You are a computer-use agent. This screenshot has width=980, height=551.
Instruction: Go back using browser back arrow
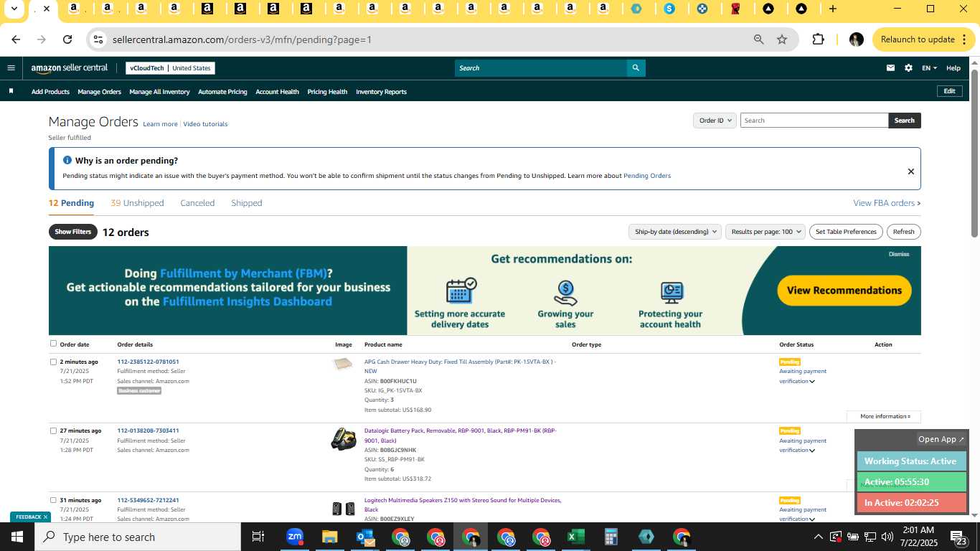click(x=16, y=39)
